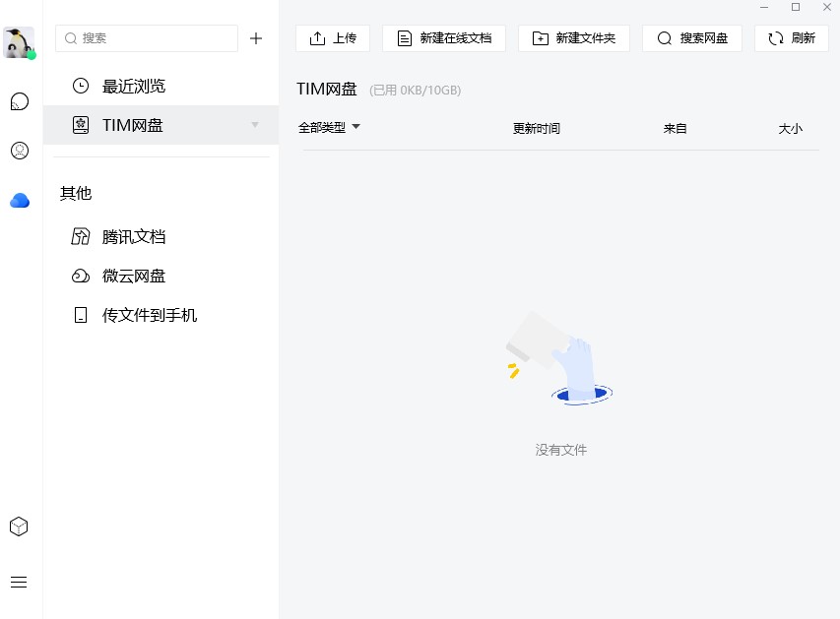Click the plus icon beside the search box
840x619 pixels.
tap(256, 38)
